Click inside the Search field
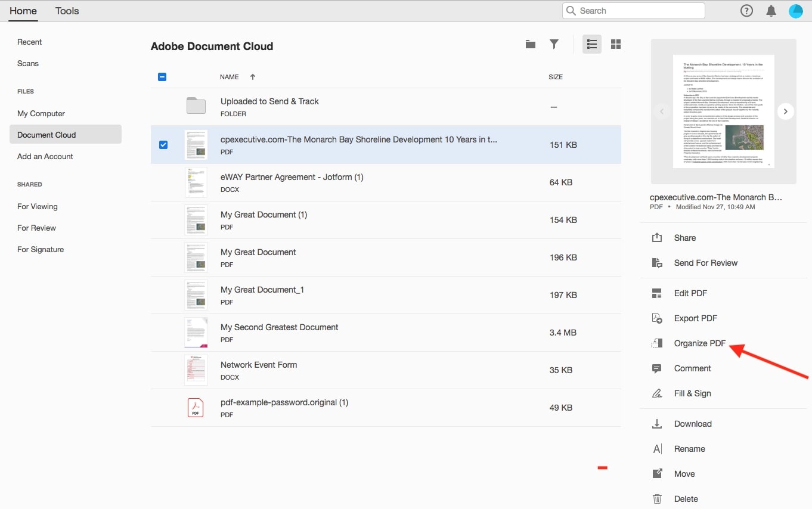 tap(638, 11)
